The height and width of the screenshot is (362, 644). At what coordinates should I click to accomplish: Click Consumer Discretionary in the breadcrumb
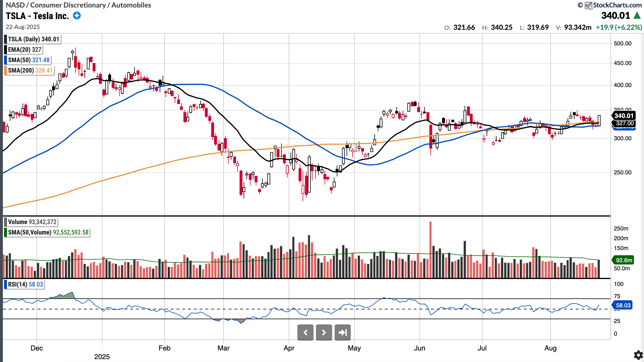[68, 5]
